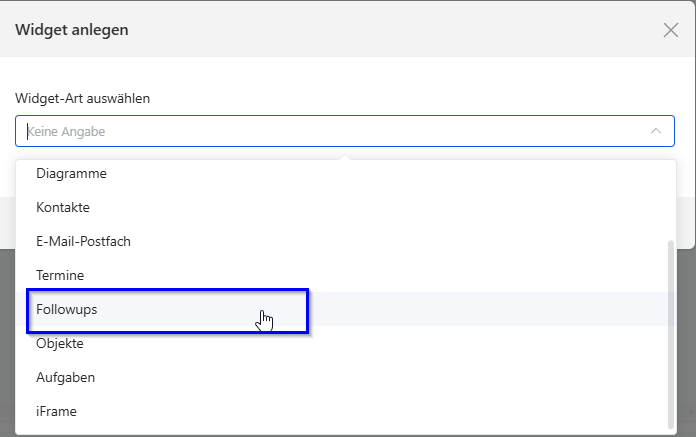Click the Widget anlegen dialog title
696x437 pixels.
tap(72, 30)
